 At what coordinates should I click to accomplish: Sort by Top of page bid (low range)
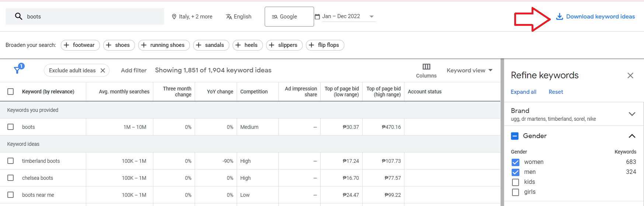click(x=342, y=92)
